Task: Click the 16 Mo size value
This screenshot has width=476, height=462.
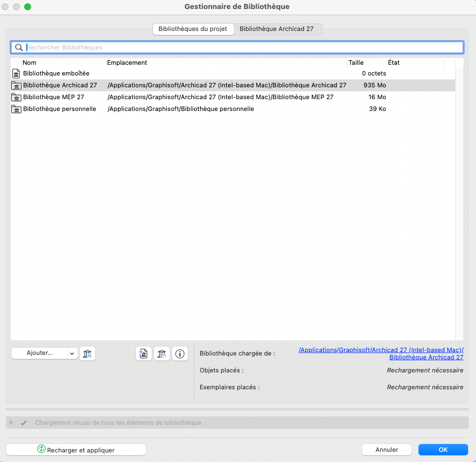Action: (377, 97)
